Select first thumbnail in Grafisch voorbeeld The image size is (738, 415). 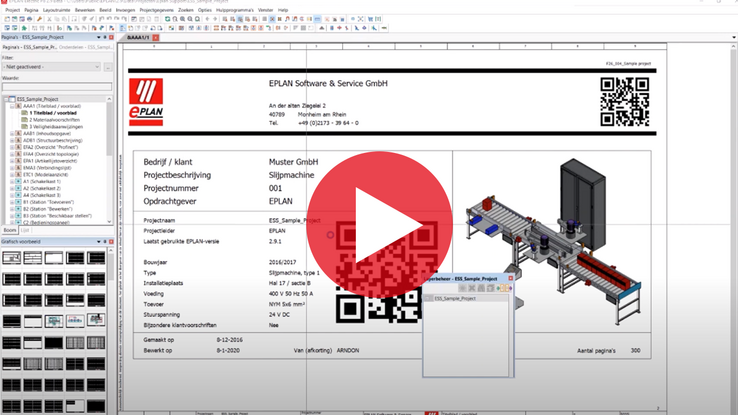click(x=11, y=258)
